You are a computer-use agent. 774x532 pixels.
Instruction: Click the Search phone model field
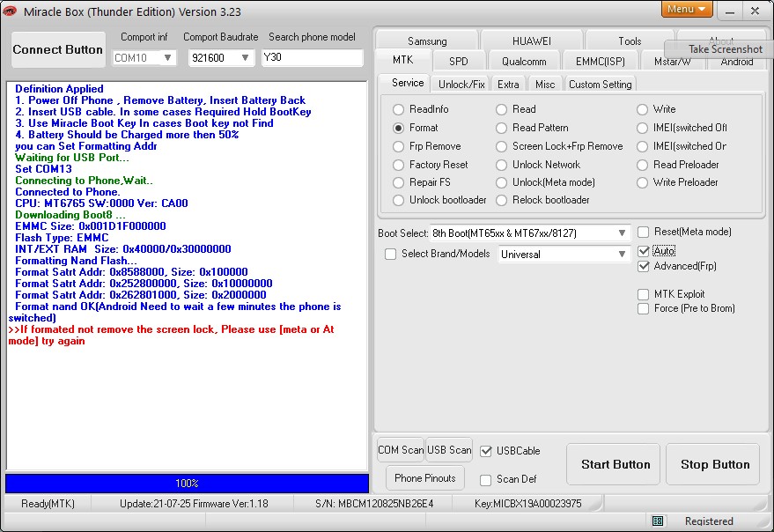312,57
